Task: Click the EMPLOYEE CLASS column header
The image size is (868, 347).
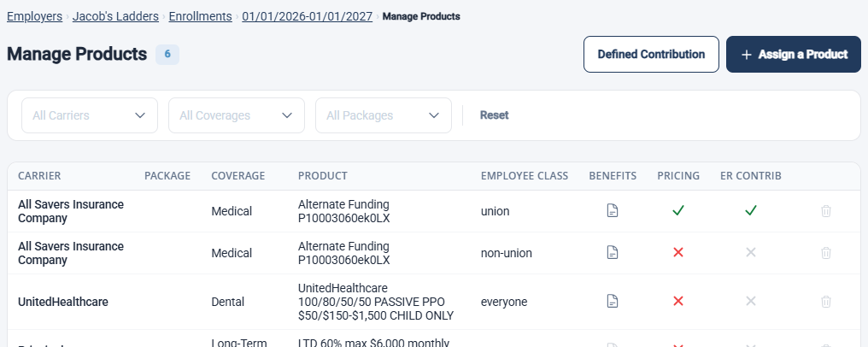Action: (525, 176)
